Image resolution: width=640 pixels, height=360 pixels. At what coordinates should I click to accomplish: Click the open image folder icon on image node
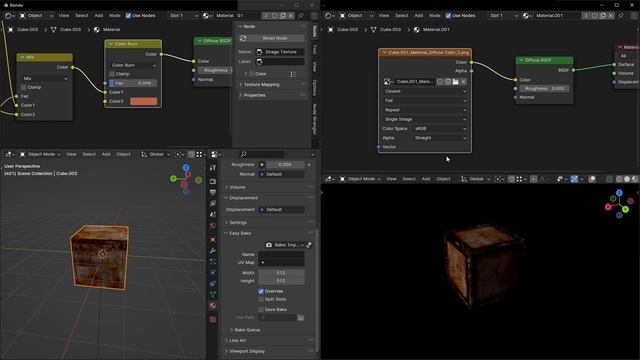click(x=455, y=82)
